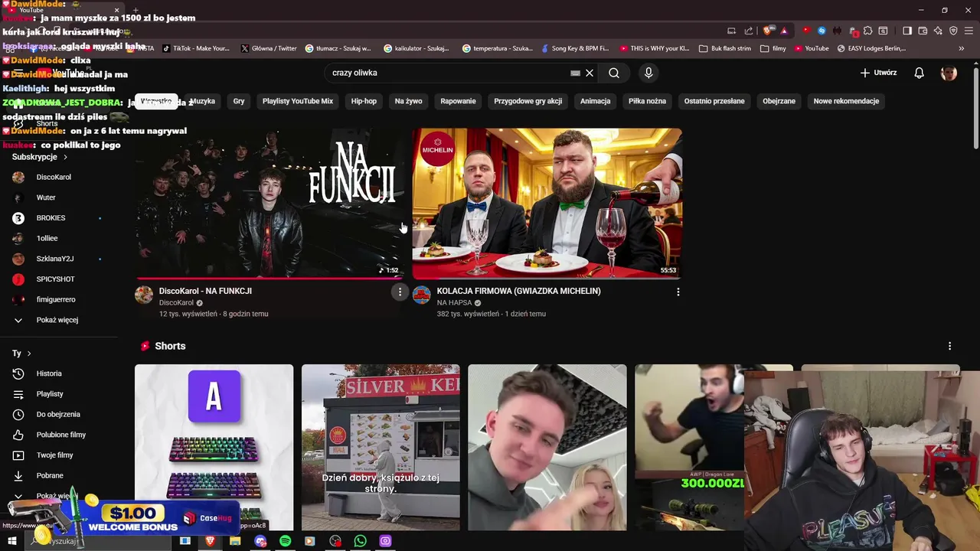Toggle the browser sidebar panel icon
Viewport: 980px width, 551px height.
point(907,31)
